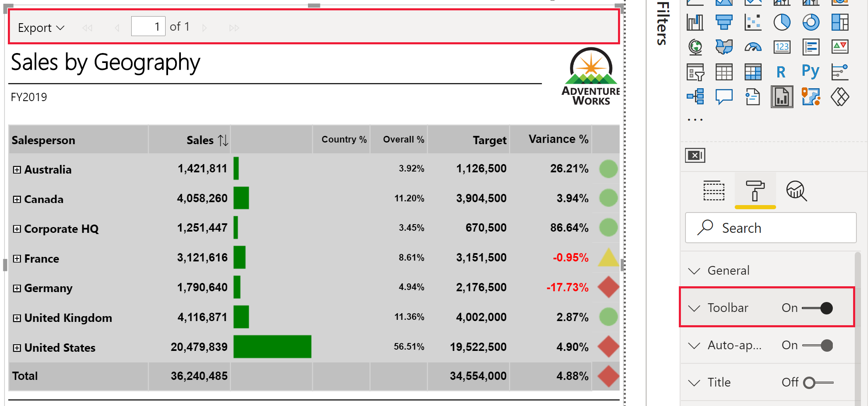Go to previous report page
Image resolution: width=868 pixels, height=406 pixels.
117,28
